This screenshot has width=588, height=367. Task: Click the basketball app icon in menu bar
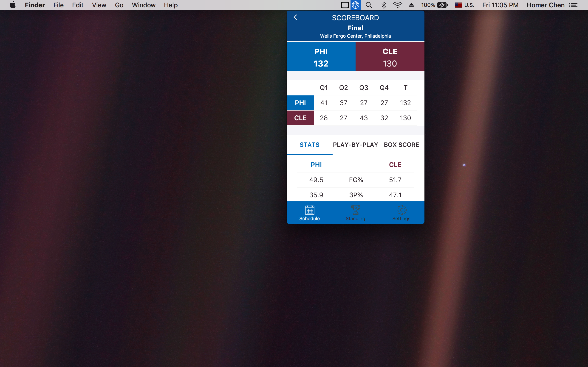[x=355, y=5]
